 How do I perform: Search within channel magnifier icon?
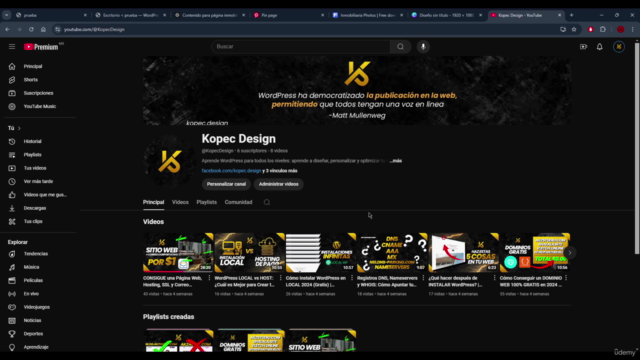click(267, 202)
